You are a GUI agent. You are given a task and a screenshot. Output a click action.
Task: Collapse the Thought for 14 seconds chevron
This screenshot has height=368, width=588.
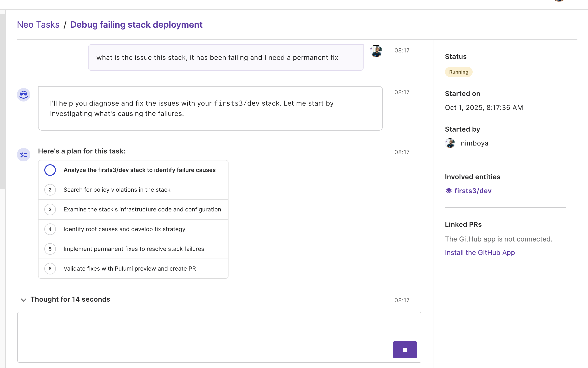(23, 300)
